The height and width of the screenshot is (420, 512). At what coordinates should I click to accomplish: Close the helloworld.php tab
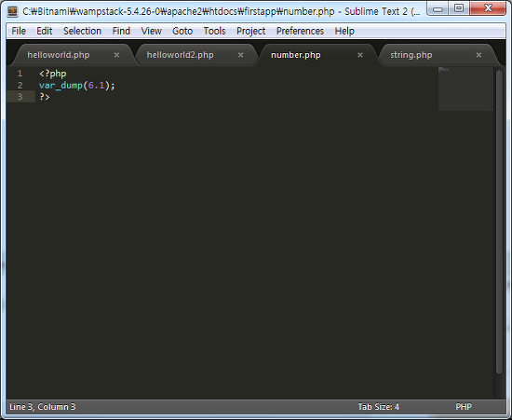116,55
